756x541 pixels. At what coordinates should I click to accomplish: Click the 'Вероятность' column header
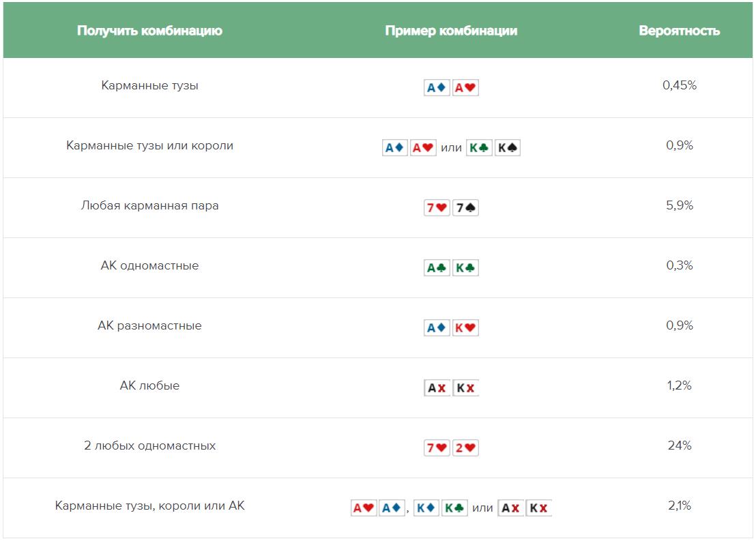(679, 31)
